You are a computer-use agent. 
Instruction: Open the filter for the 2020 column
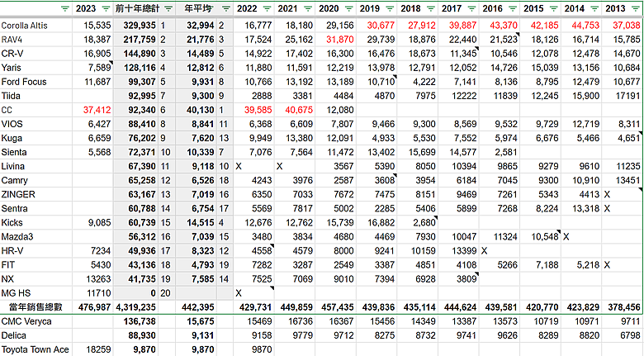(x=348, y=8)
